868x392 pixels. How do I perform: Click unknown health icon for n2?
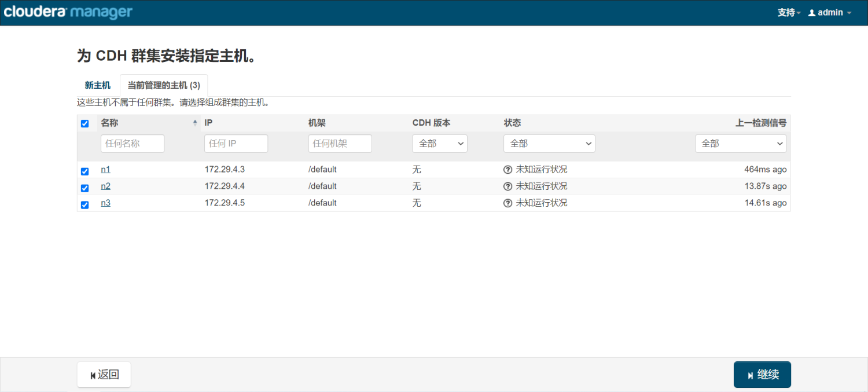tap(508, 186)
